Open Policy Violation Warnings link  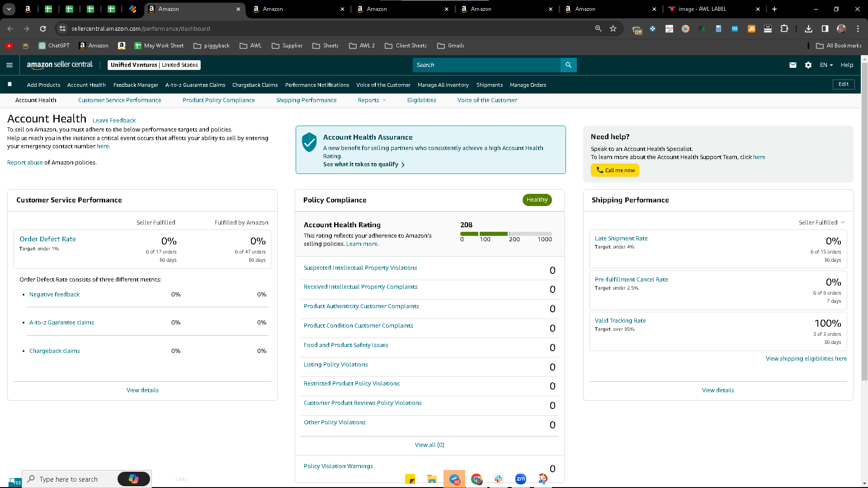click(x=338, y=466)
